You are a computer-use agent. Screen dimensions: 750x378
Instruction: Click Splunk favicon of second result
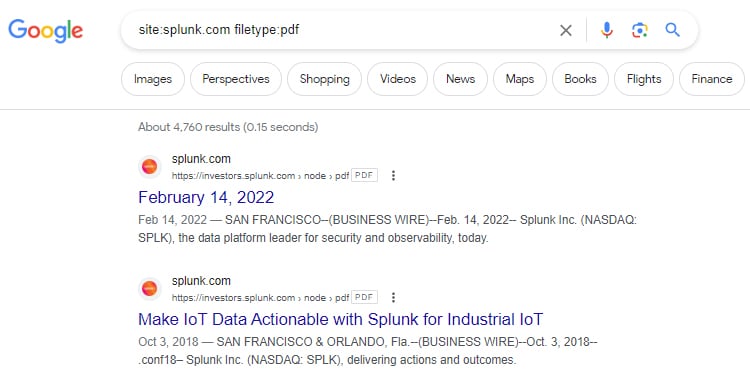tap(150, 289)
